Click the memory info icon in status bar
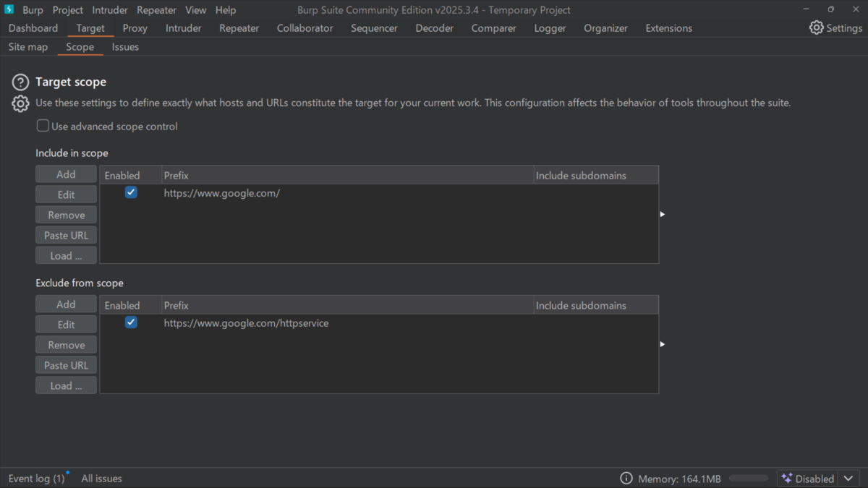The height and width of the screenshot is (488, 868). tap(626, 479)
